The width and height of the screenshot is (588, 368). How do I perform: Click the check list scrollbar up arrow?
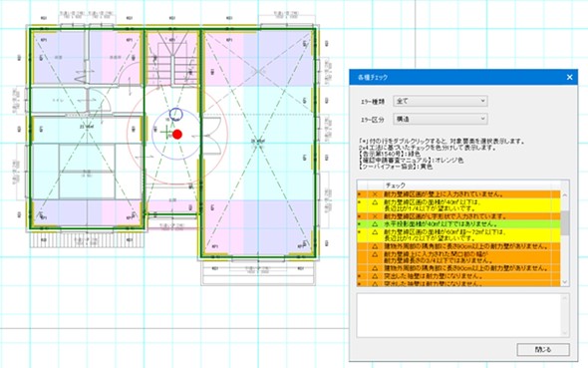coord(565,195)
